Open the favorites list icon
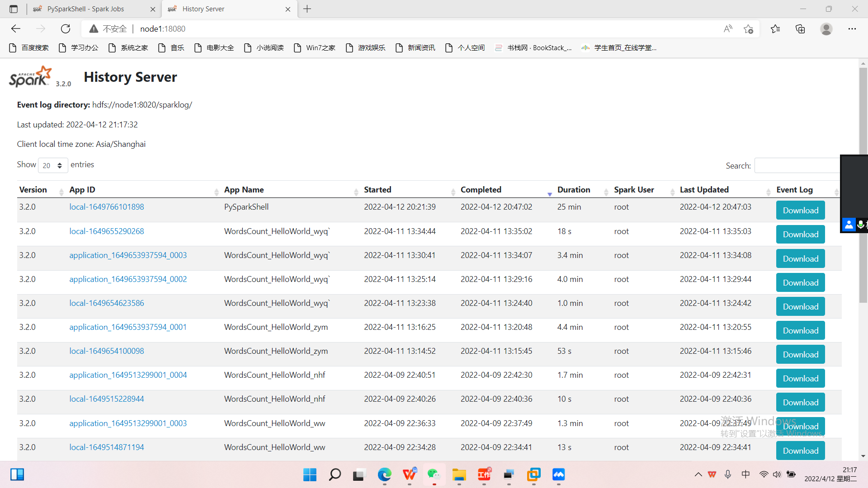 point(775,29)
